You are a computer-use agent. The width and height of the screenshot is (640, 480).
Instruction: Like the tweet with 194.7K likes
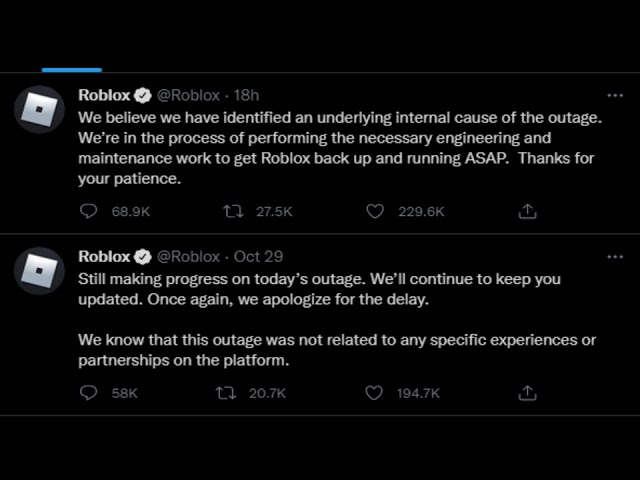[374, 393]
